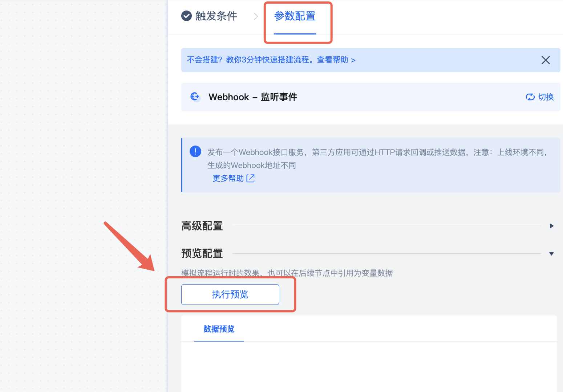This screenshot has width=563, height=392.
Task: Select the 数据预览 tab
Action: tap(219, 329)
